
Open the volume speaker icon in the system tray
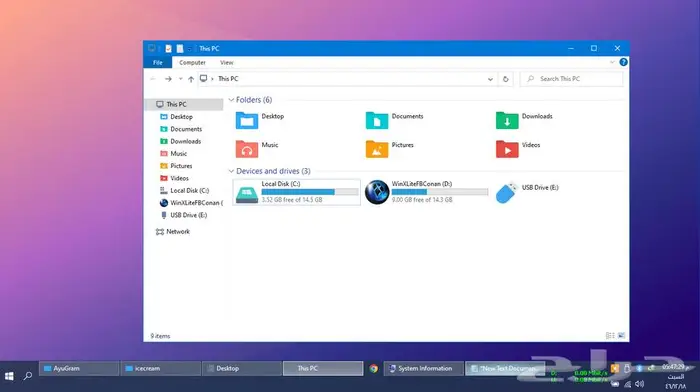(x=640, y=384)
